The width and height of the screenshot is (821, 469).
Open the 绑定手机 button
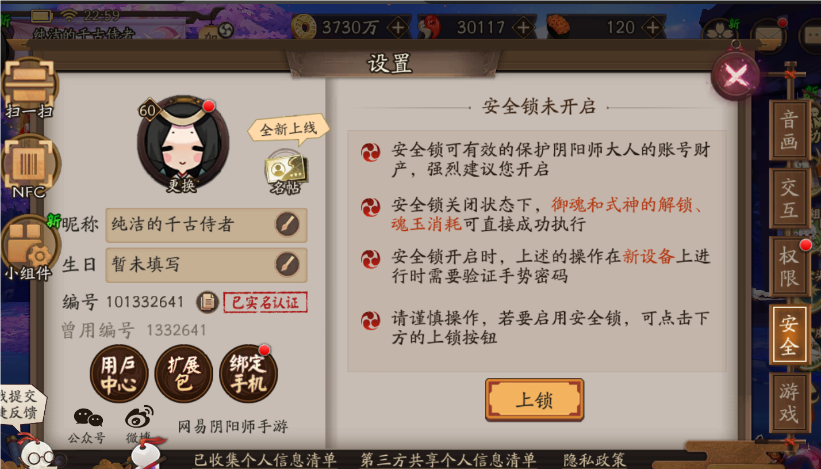click(248, 374)
